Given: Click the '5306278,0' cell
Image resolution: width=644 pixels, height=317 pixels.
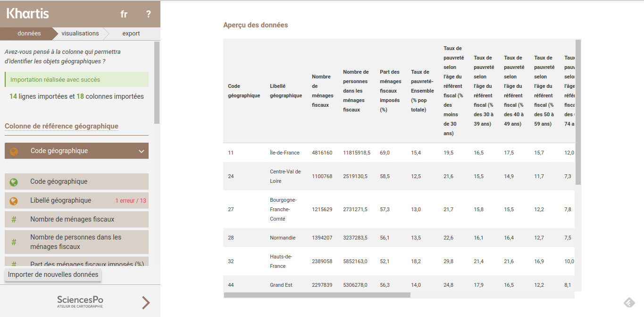Looking at the screenshot, I should [355, 285].
